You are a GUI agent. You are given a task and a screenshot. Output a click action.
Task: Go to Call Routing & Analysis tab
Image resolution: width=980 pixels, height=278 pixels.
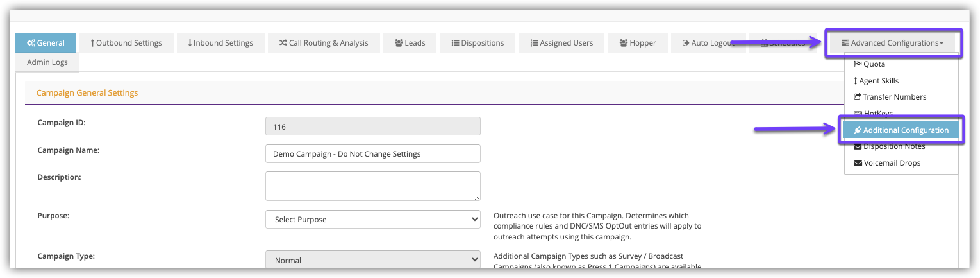[x=324, y=43]
